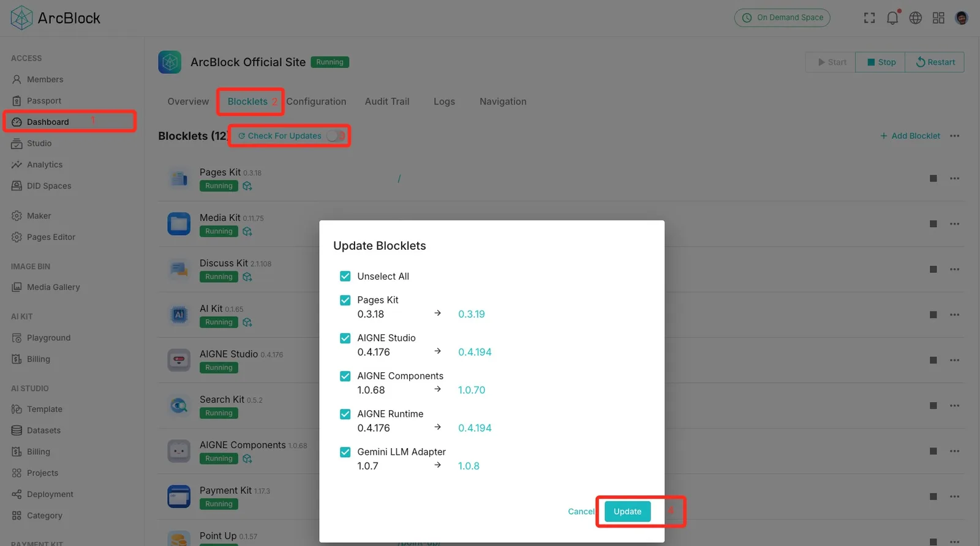The image size is (980, 546).
Task: Open the Configuration tab
Action: point(316,102)
